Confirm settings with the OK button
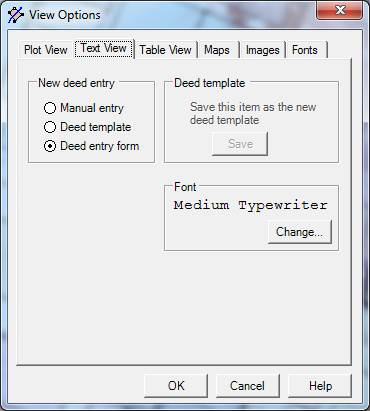370x411 pixels. coord(176,386)
